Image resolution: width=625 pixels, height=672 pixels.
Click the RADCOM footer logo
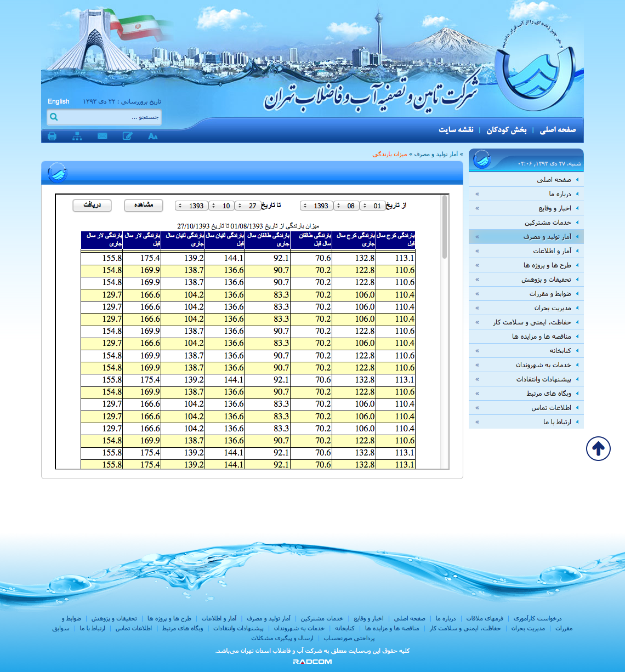tap(312, 662)
